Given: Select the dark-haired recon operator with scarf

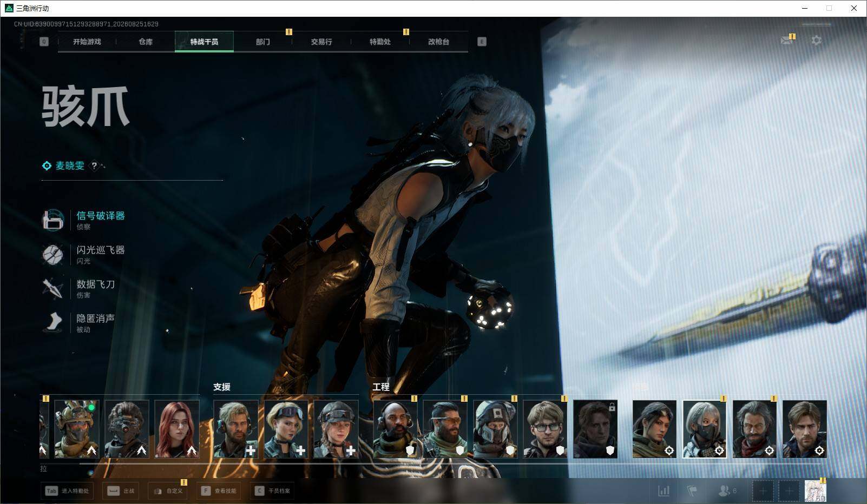Looking at the screenshot, I should tap(655, 429).
